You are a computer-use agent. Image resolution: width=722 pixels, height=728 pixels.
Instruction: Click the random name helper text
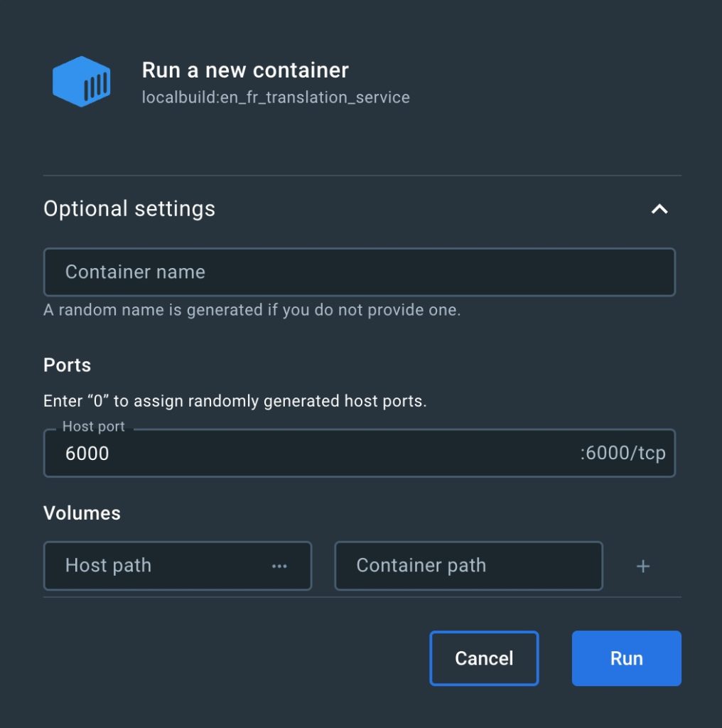point(252,311)
